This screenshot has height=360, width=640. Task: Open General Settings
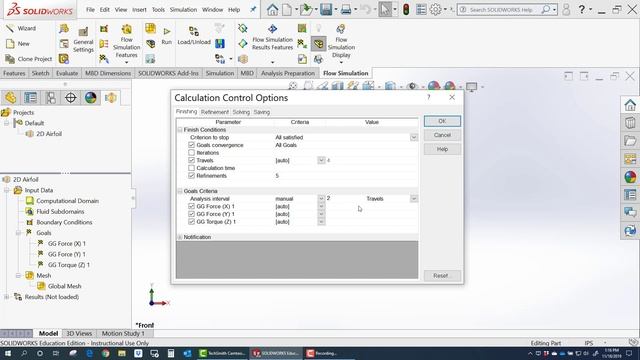(x=83, y=40)
